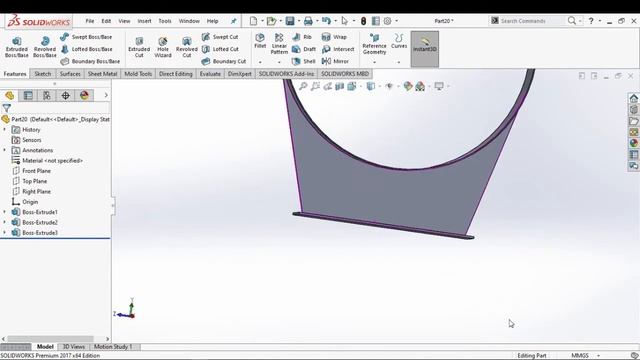Open the Fillet dropdown arrow
This screenshot has width=640, height=360.
point(260,62)
